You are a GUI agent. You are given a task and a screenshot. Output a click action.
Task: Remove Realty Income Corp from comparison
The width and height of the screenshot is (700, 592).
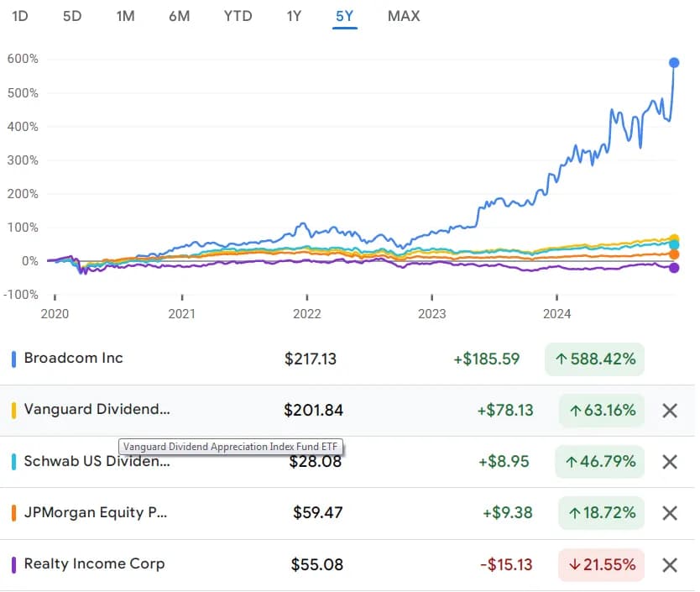click(669, 564)
